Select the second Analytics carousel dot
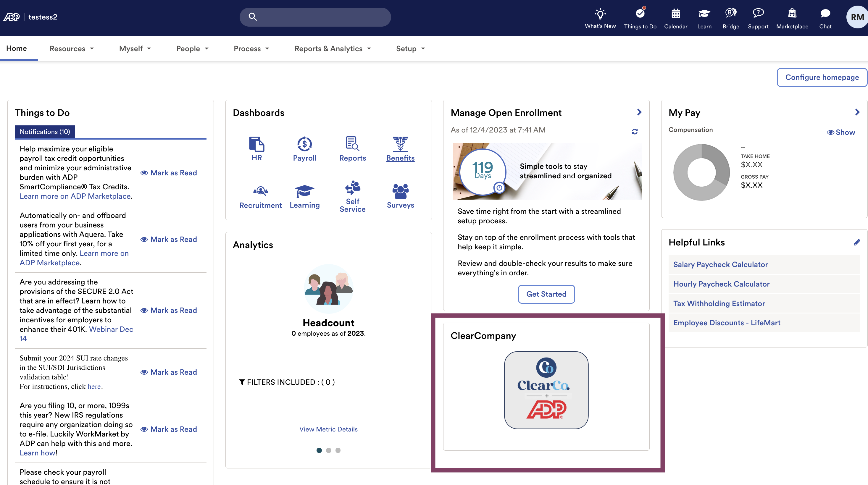868x485 pixels. tap(328, 450)
